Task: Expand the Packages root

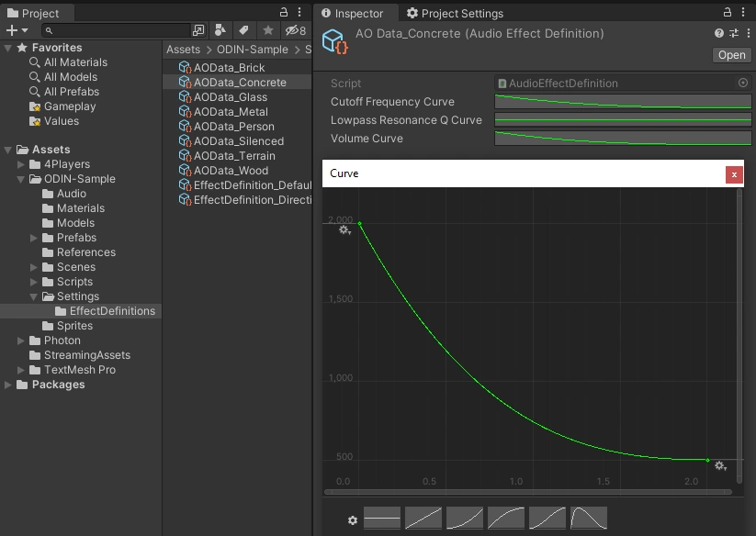Action: coord(7,385)
